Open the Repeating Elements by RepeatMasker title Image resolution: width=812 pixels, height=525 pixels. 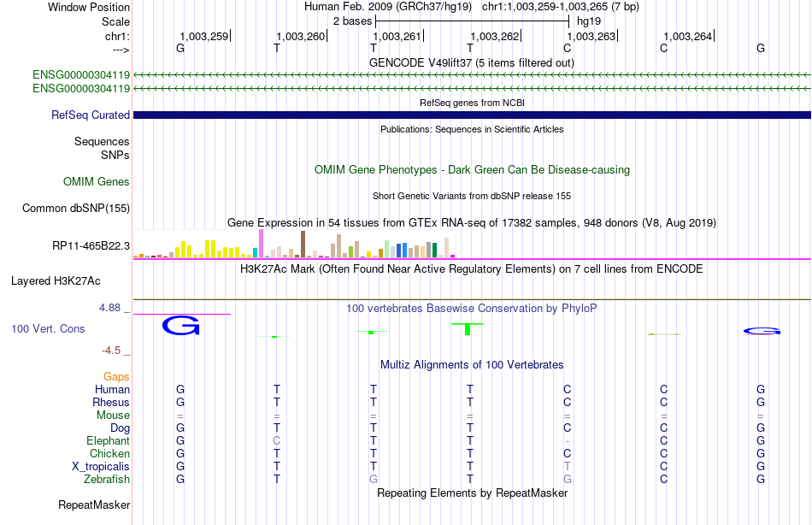click(472, 493)
